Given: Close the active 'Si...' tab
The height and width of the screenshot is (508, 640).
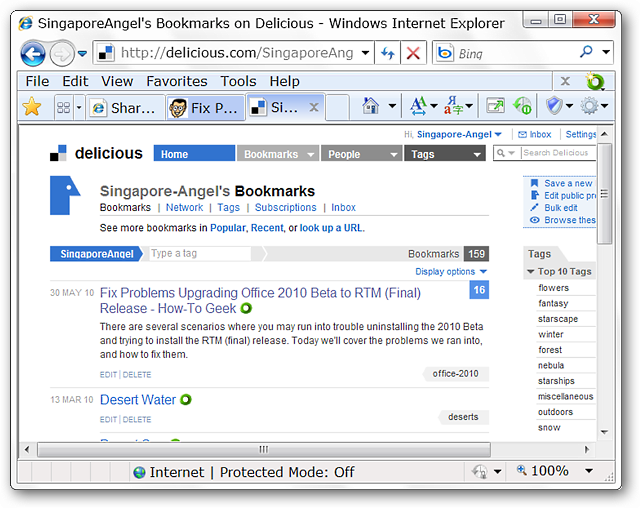Looking at the screenshot, I should (314, 107).
